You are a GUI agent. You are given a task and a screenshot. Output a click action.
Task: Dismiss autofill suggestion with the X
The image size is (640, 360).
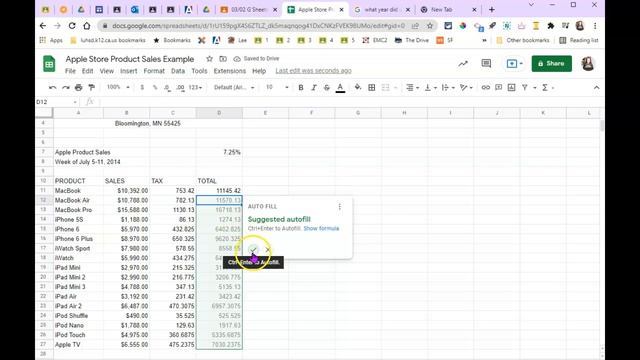(x=268, y=249)
